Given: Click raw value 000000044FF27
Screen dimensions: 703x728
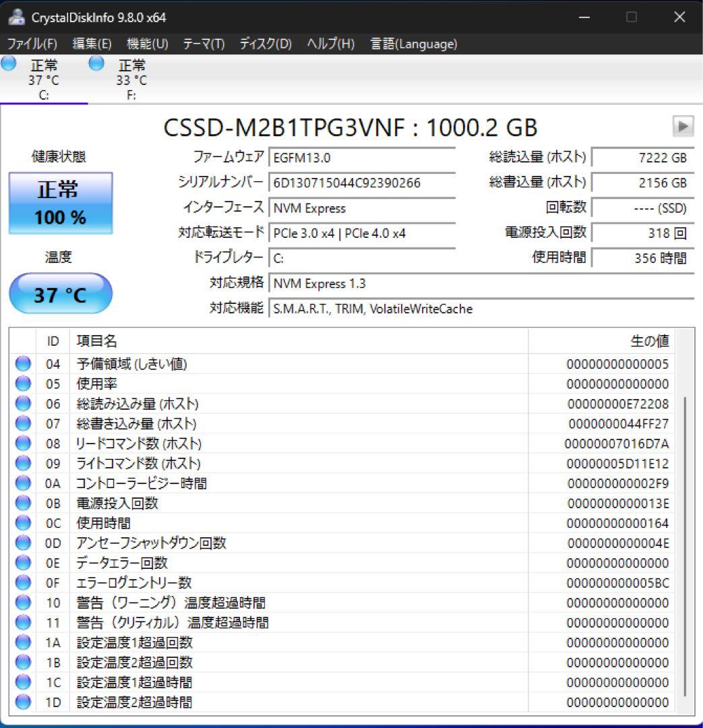Looking at the screenshot, I should point(619,424).
